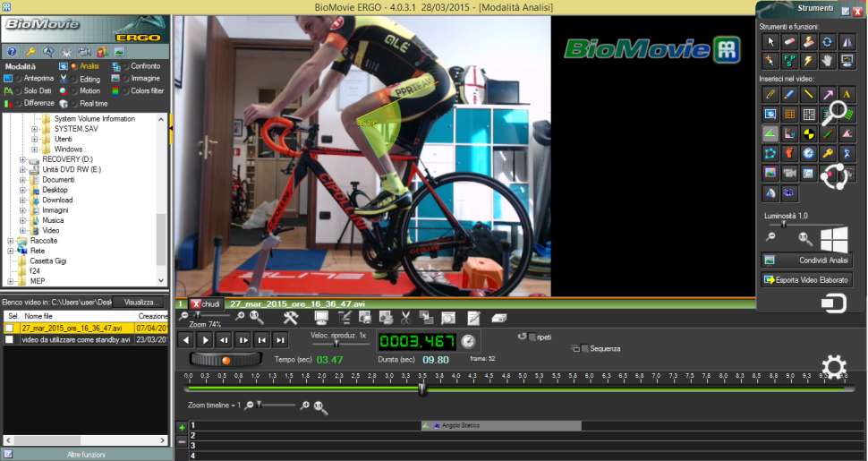Select the Anteprima mode radio button

[x=18, y=79]
